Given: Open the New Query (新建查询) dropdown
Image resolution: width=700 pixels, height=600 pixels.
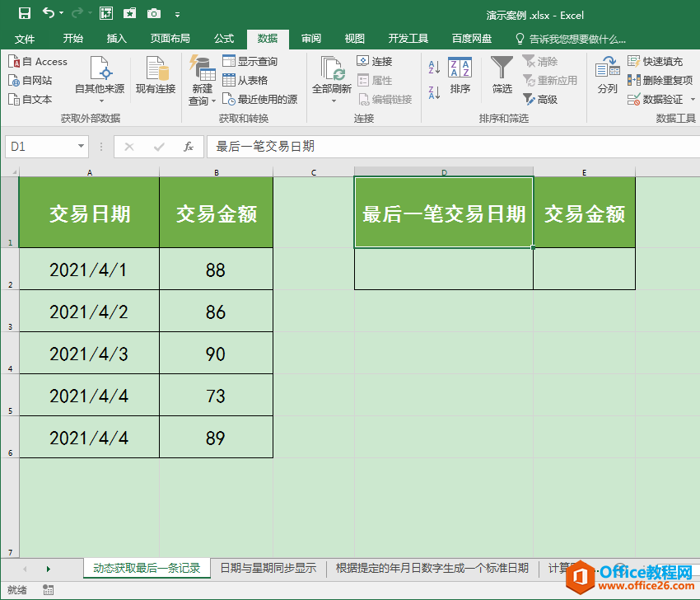Looking at the screenshot, I should point(202,101).
